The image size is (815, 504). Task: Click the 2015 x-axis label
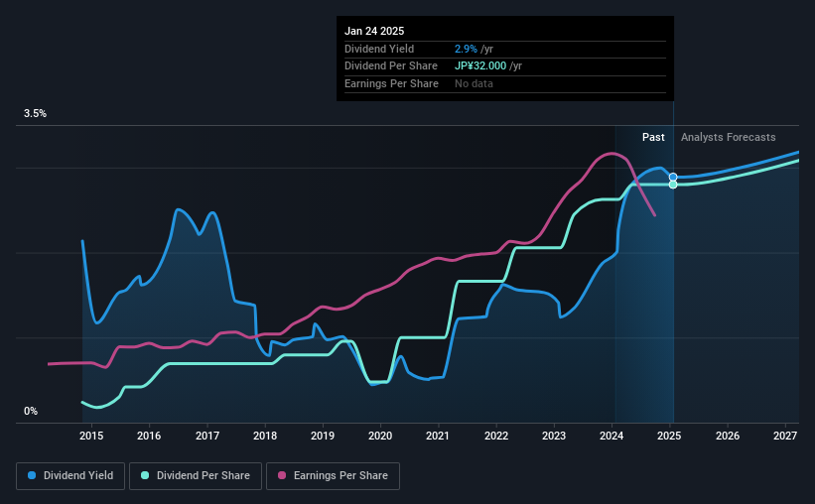tap(91, 436)
